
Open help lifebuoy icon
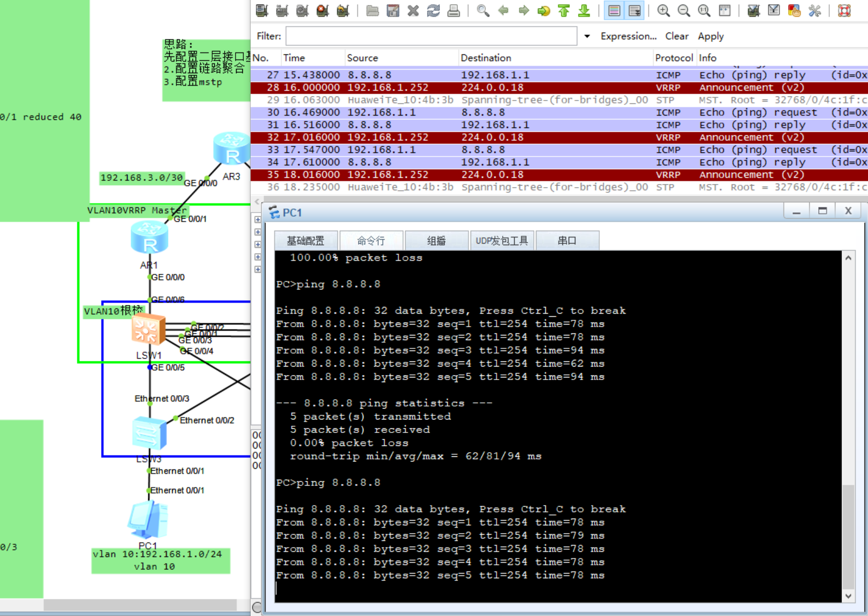pos(844,10)
